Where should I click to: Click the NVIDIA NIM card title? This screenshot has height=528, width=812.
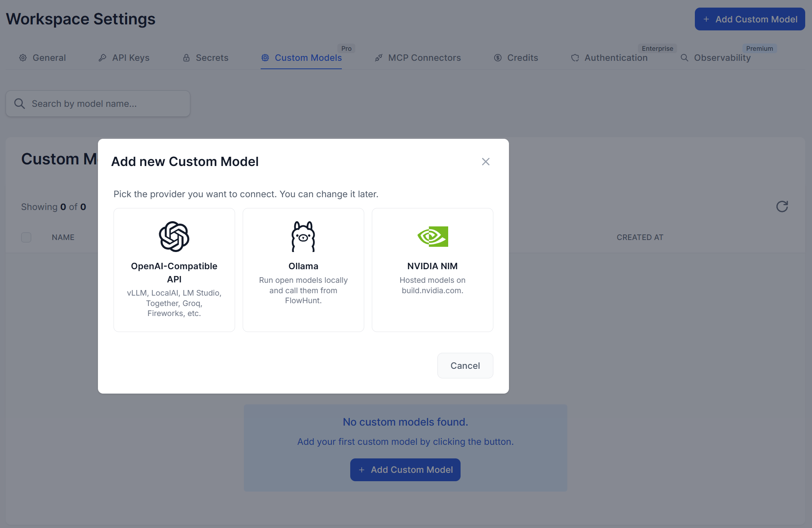pyautogui.click(x=433, y=266)
